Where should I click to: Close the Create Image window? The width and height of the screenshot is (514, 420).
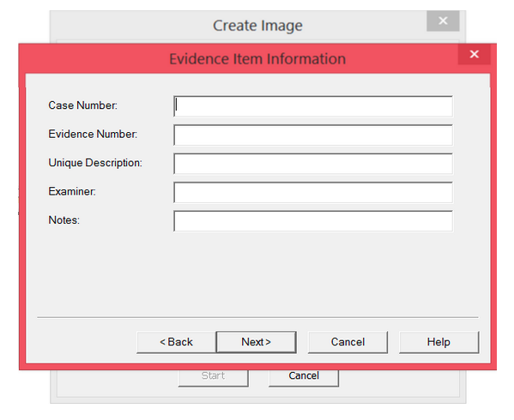(443, 21)
